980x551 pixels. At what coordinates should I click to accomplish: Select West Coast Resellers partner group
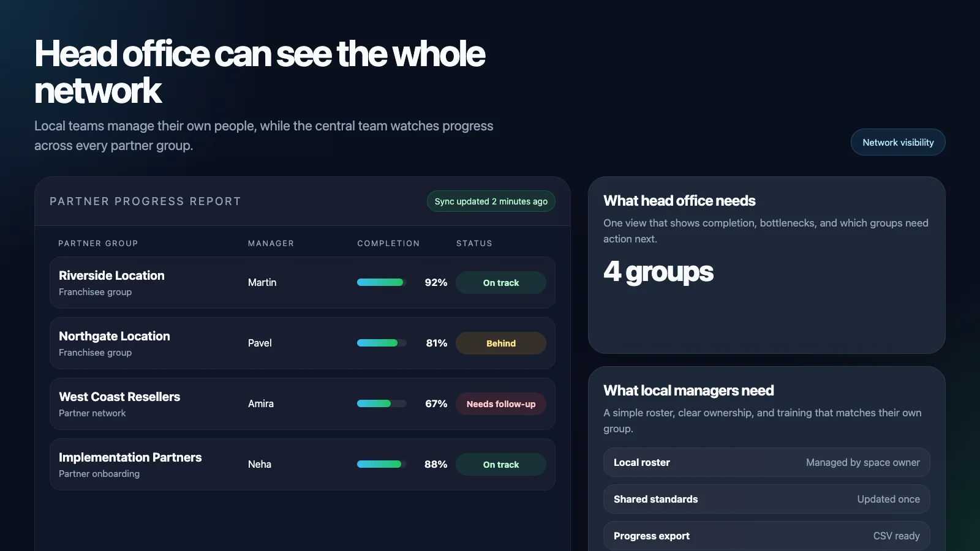point(303,403)
